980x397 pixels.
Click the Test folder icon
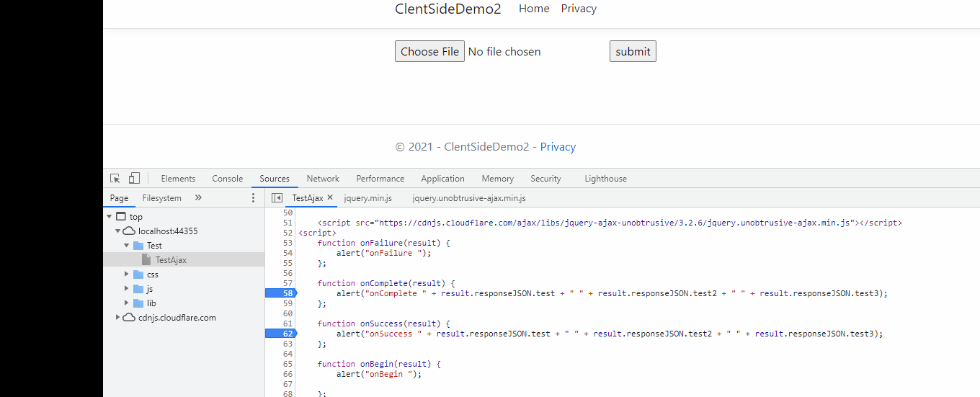click(138, 245)
